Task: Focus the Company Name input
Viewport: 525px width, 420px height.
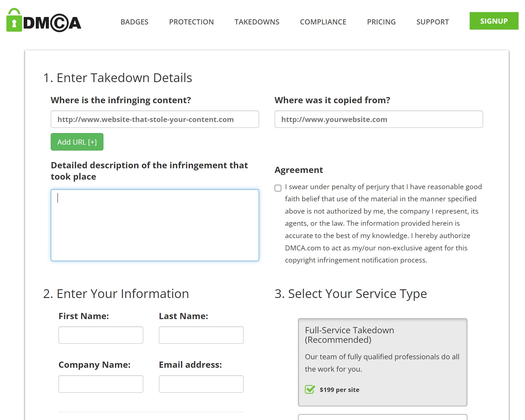Action: click(x=101, y=384)
